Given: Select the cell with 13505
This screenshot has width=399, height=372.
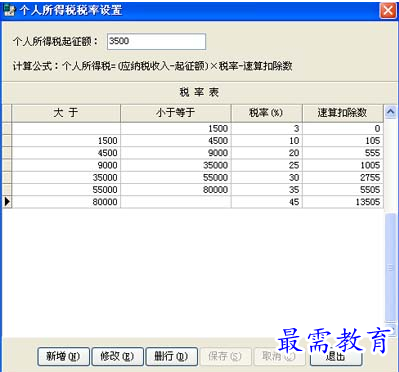Looking at the screenshot, I should coord(343,202).
